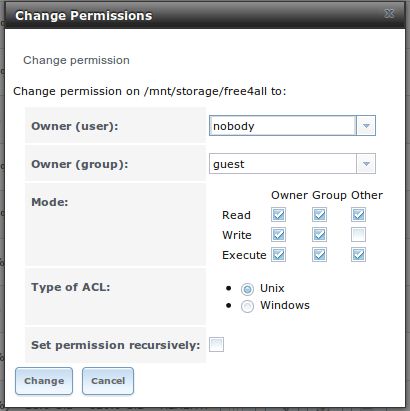Uncheck Owner Execute permission
The width and height of the screenshot is (410, 411).
[278, 255]
